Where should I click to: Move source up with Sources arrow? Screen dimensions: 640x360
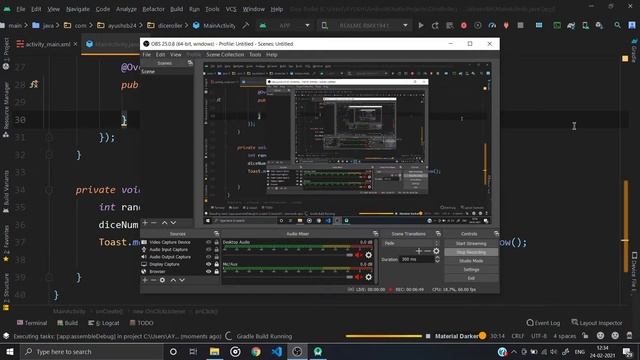pos(173,280)
